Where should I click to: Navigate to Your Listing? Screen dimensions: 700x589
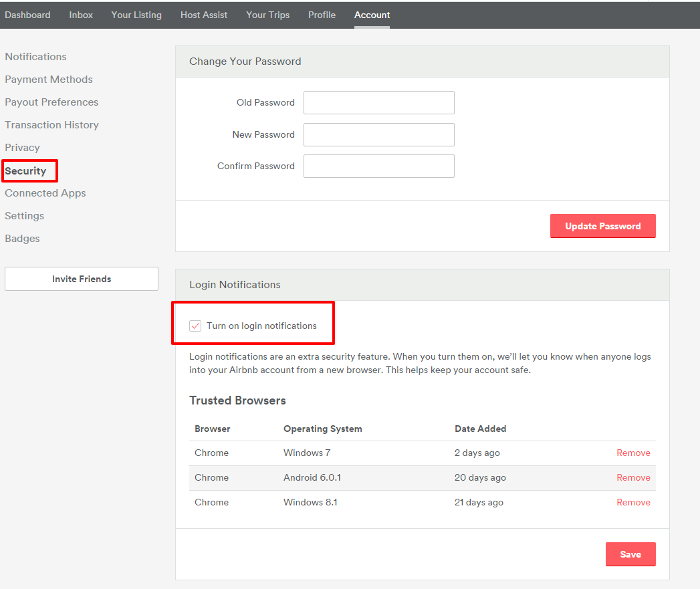tap(136, 15)
